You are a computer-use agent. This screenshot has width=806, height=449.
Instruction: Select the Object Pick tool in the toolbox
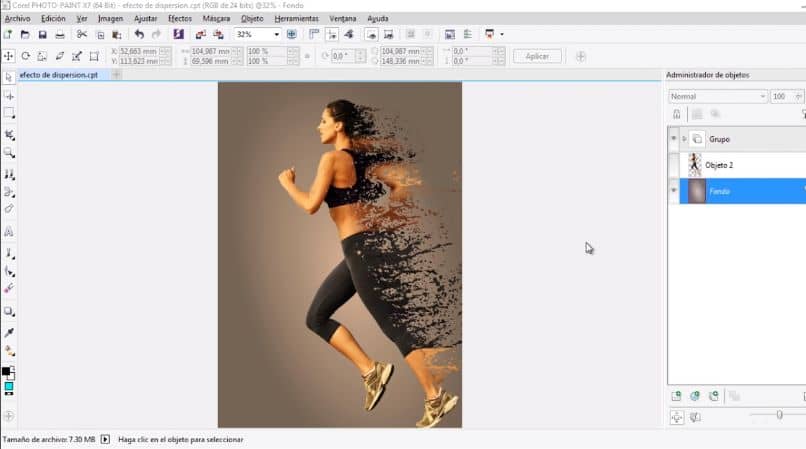click(x=9, y=77)
